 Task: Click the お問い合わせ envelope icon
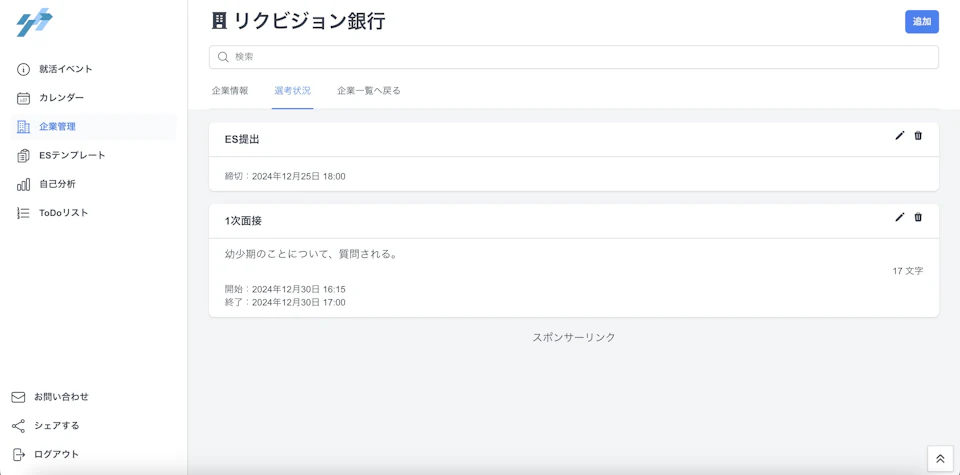[18, 397]
